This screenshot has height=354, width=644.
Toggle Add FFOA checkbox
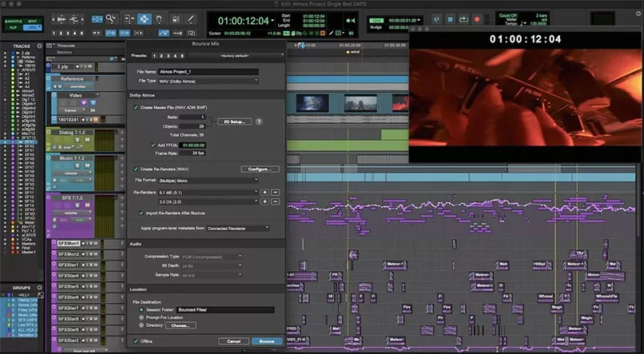coord(153,145)
